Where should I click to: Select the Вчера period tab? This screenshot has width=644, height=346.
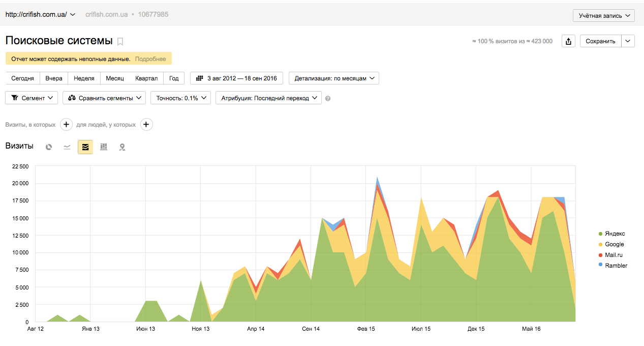(x=54, y=78)
